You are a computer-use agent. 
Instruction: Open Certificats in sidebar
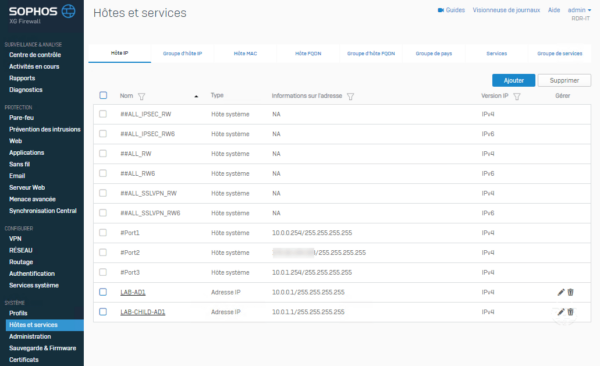click(24, 360)
